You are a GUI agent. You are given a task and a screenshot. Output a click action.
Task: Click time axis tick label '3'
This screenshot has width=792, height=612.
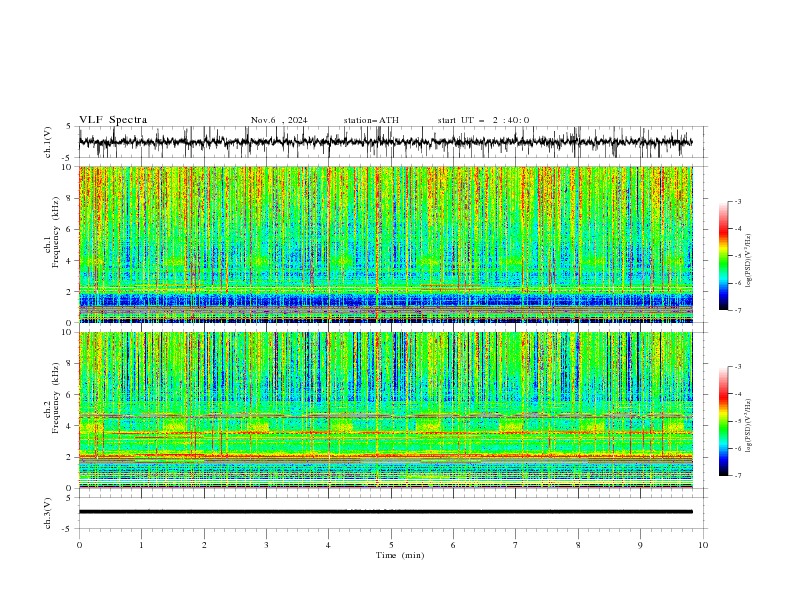[x=266, y=545]
